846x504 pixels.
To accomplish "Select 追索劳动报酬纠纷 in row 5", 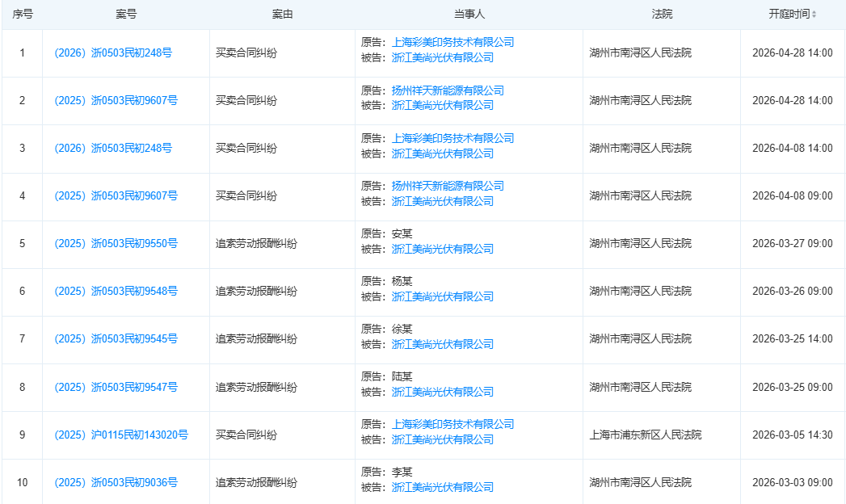I will pos(256,244).
